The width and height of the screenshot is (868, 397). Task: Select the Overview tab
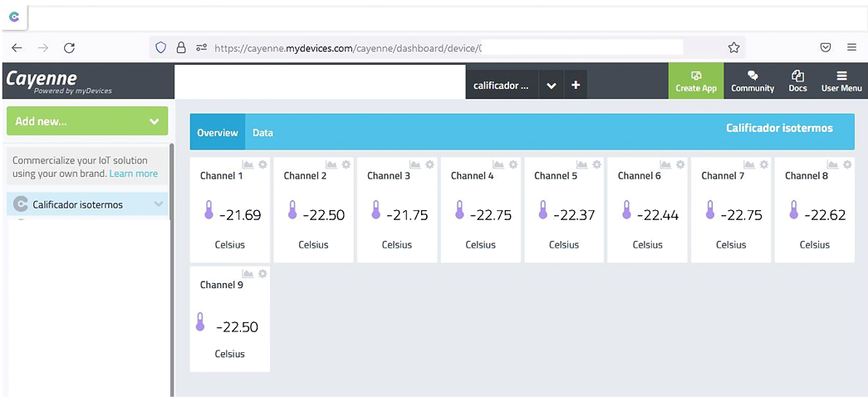[x=218, y=133]
